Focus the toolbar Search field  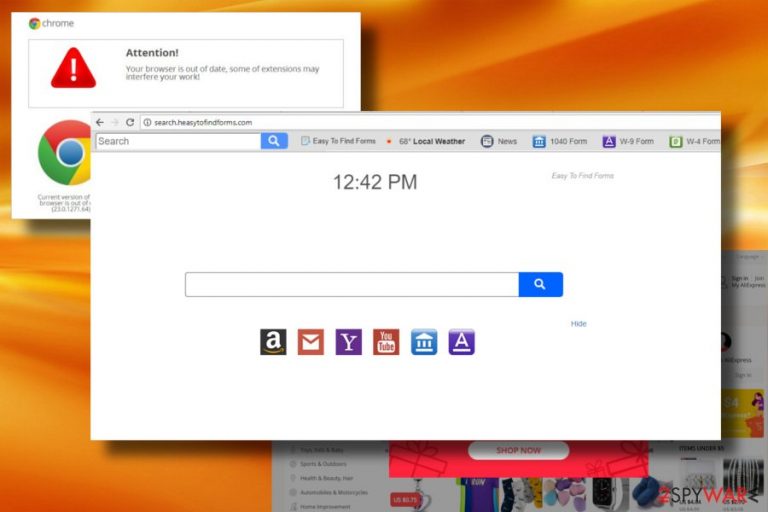178,141
